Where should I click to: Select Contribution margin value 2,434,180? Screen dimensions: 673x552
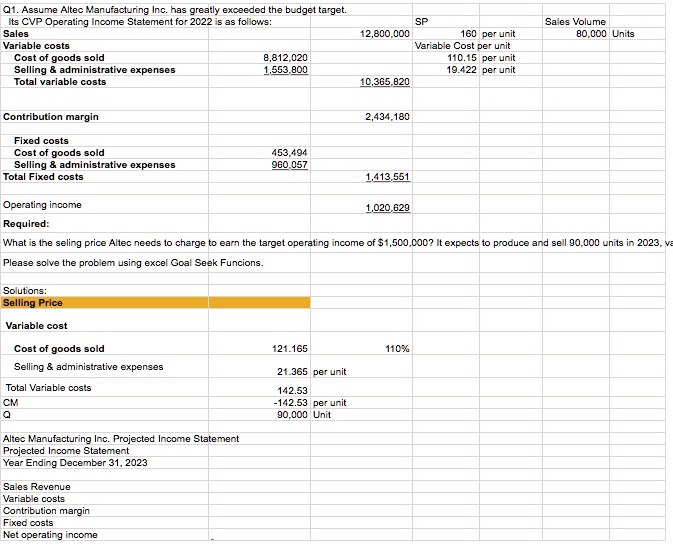(361, 117)
